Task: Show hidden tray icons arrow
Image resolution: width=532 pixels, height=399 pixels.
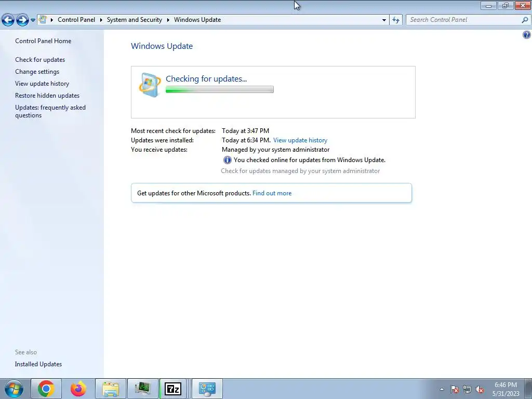Action: (442, 389)
